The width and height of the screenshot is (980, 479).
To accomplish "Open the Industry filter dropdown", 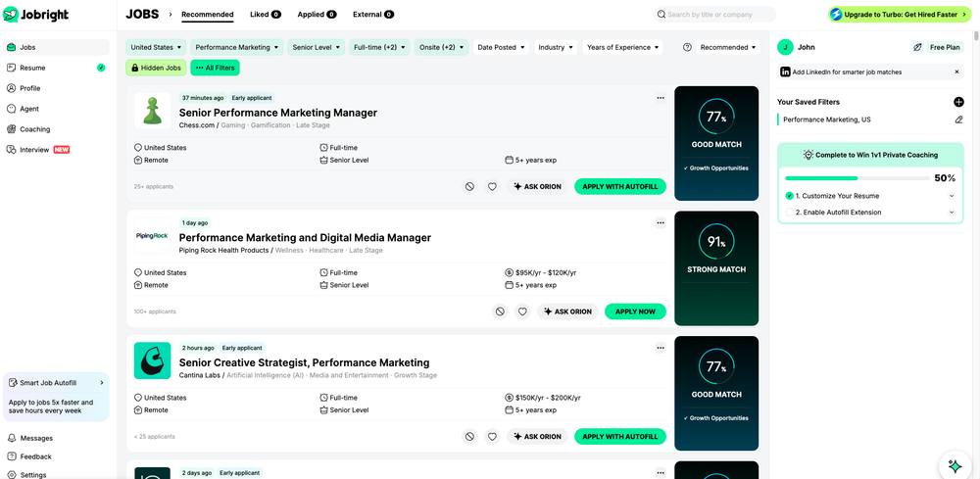I will 556,47.
